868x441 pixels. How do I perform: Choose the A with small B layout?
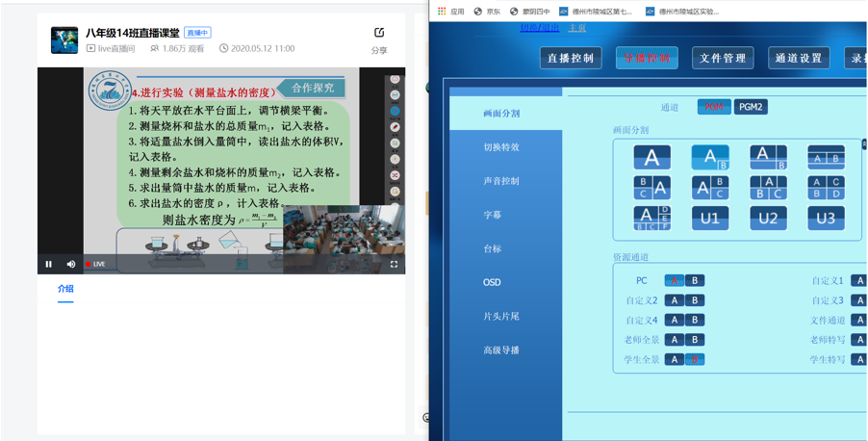point(709,157)
